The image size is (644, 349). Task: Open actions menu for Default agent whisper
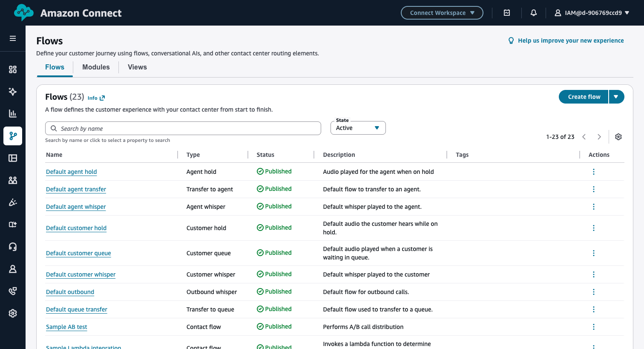594,207
